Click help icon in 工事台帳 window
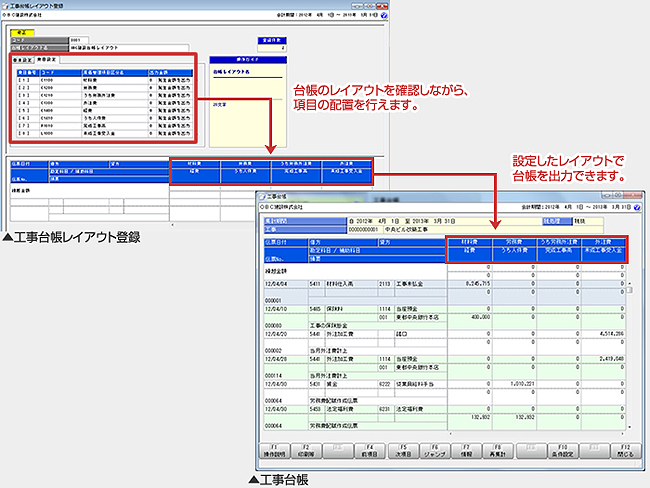The width and height of the screenshot is (650, 488). coord(637,207)
